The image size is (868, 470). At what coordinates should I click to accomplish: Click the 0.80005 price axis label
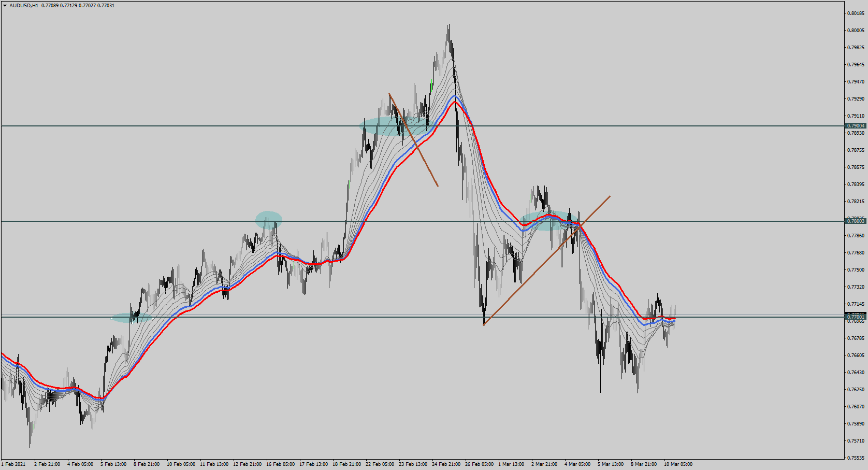(x=856, y=31)
